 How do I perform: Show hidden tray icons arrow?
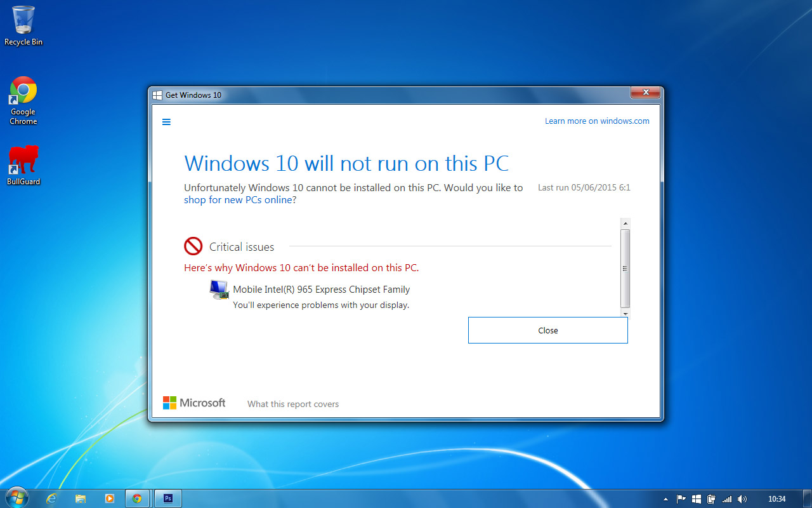[x=665, y=499]
